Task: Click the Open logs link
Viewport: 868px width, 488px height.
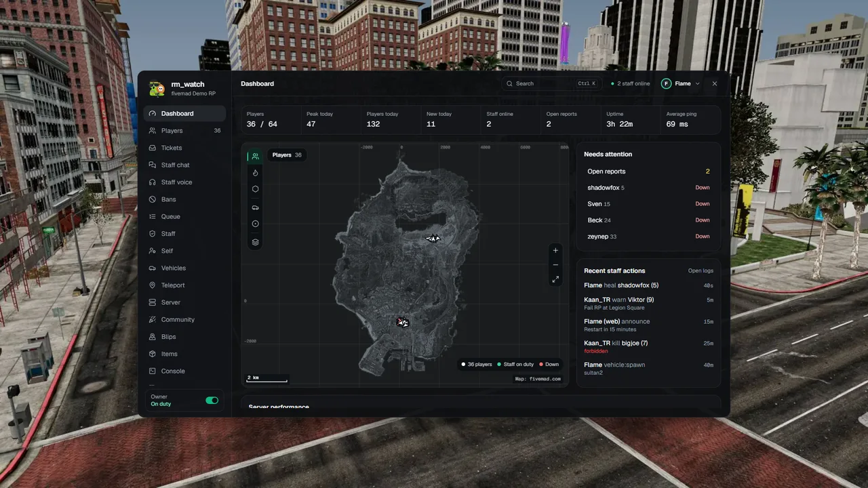Action: point(701,271)
